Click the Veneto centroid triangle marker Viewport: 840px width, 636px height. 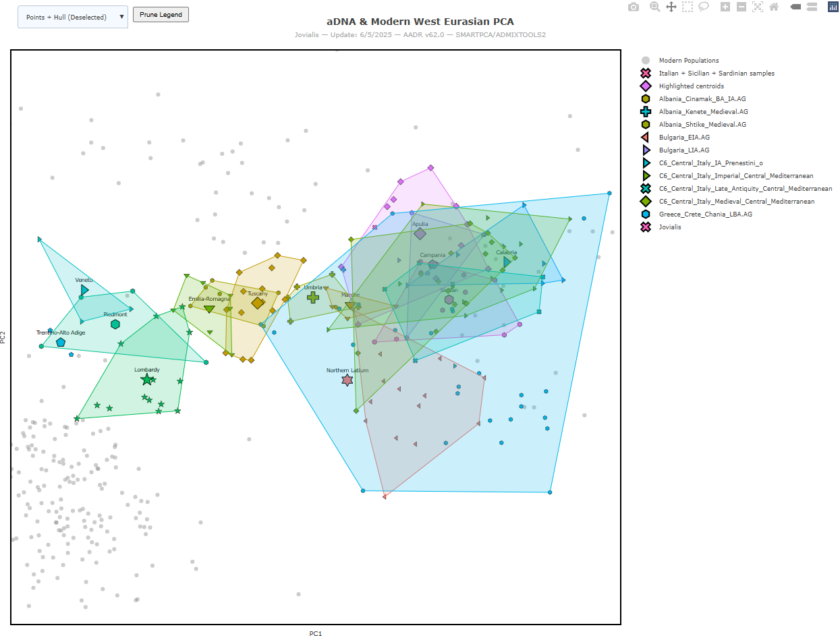pos(84,290)
